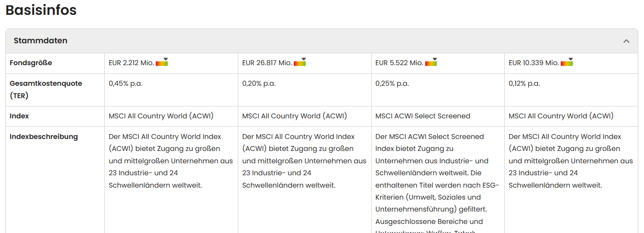Screen dimensions: 644x233
Task: Click EUR 26.817 Mio. fund size value
Action: pyautogui.click(x=267, y=63)
